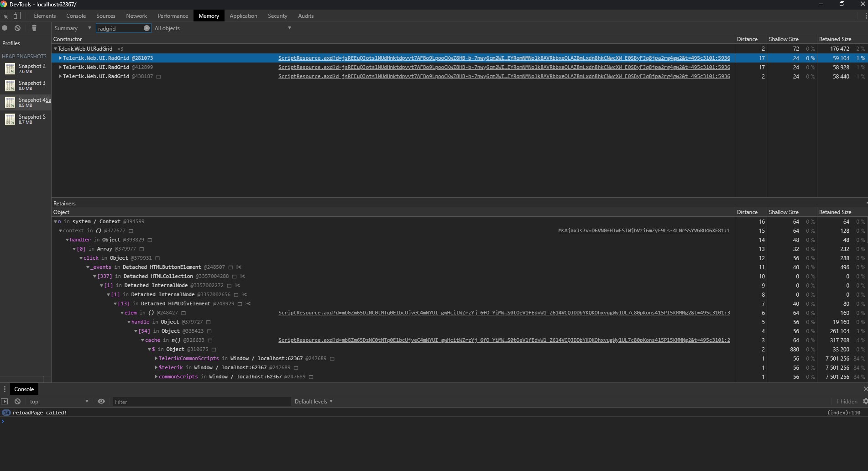Open the console settings gear

(865, 401)
